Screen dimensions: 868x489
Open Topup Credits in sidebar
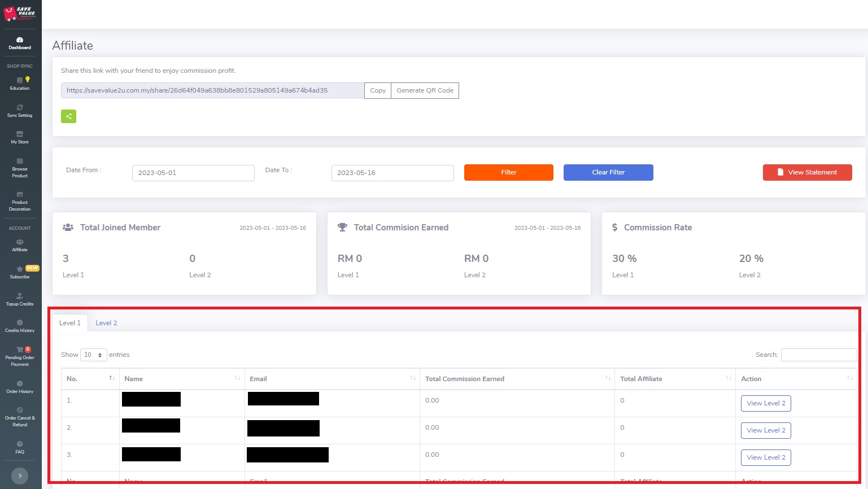(20, 299)
